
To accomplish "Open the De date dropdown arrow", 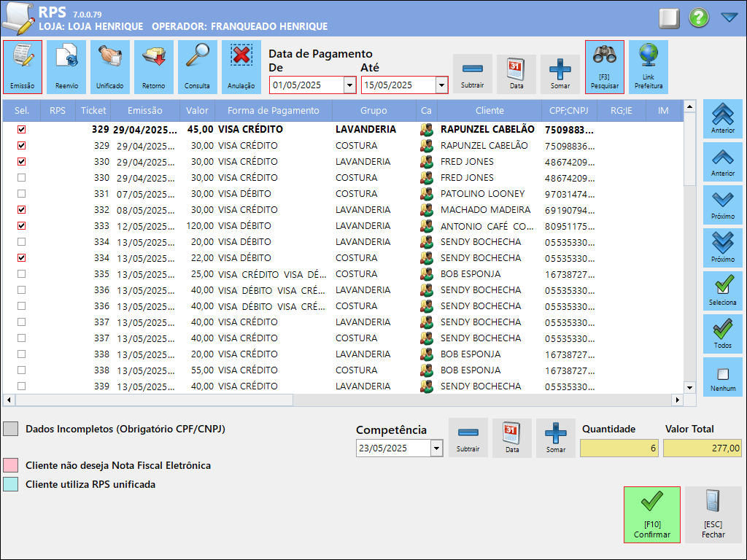I will point(349,85).
